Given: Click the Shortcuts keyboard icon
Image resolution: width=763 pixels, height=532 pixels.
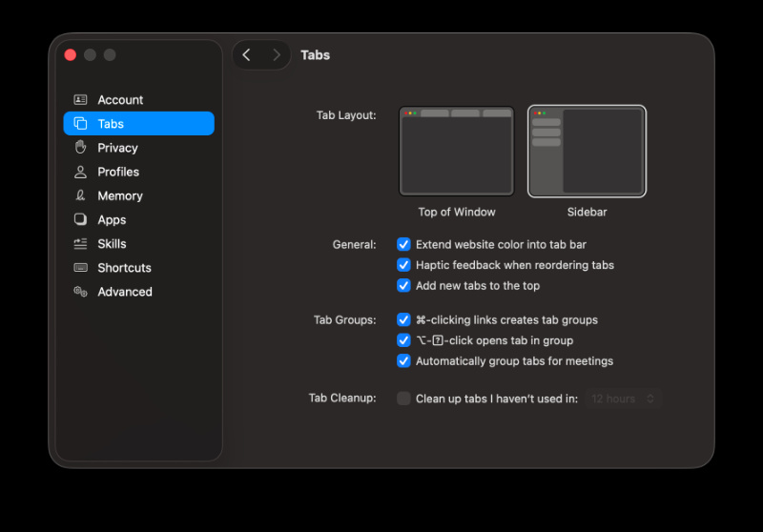Looking at the screenshot, I should (80, 268).
